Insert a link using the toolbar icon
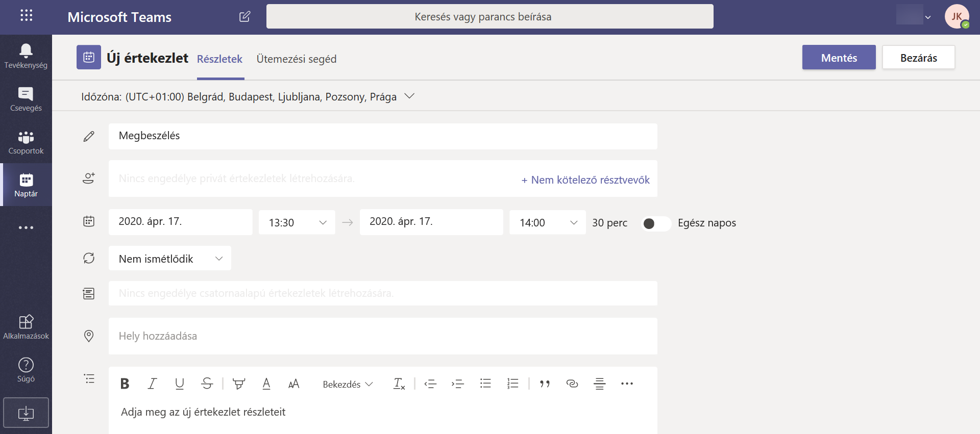Screen dimensions: 980x434 coord(572,384)
